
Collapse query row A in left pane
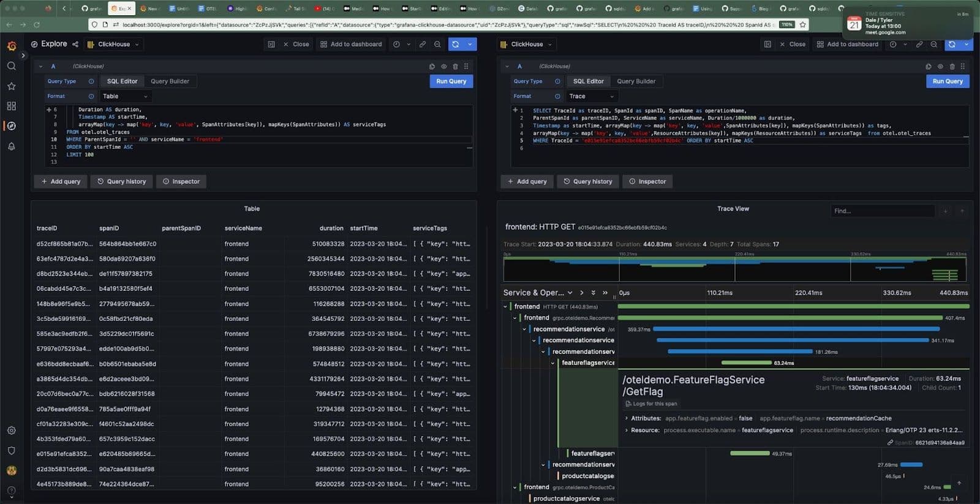(40, 66)
